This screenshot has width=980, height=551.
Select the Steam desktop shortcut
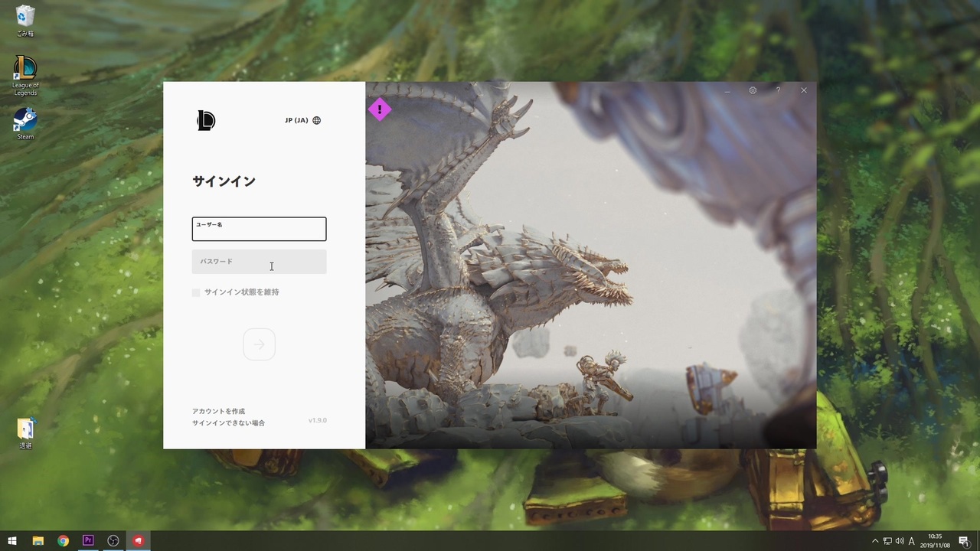(25, 123)
